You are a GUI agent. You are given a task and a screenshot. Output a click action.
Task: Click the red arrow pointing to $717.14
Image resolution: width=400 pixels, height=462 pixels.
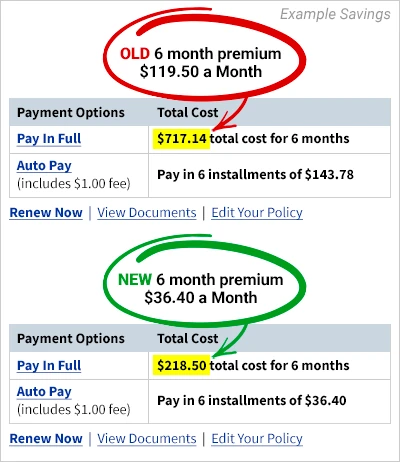click(x=230, y=115)
